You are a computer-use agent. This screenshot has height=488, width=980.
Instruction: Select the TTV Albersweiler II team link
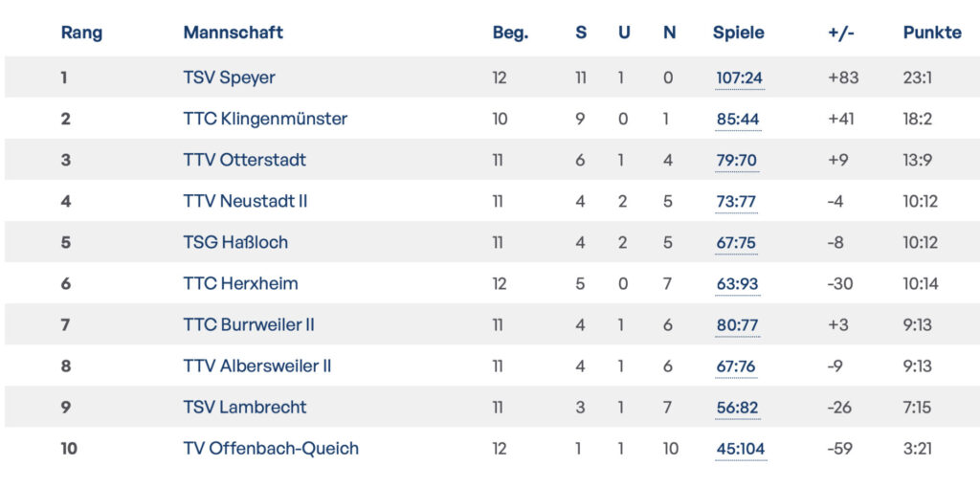(256, 366)
